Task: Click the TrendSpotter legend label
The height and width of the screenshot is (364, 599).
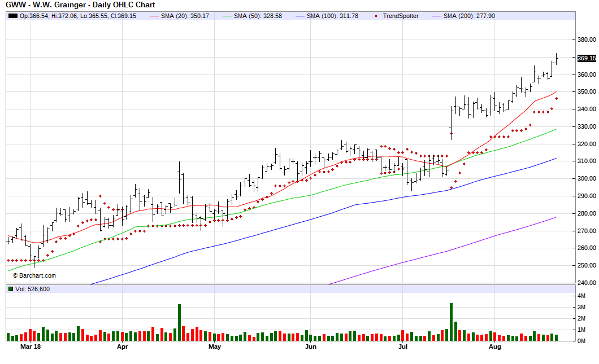Action: tap(401, 16)
